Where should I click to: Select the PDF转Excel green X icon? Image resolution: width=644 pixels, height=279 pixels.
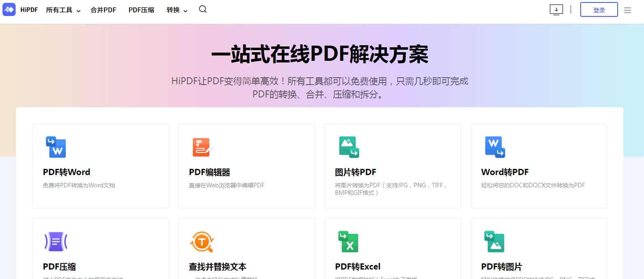click(x=349, y=242)
